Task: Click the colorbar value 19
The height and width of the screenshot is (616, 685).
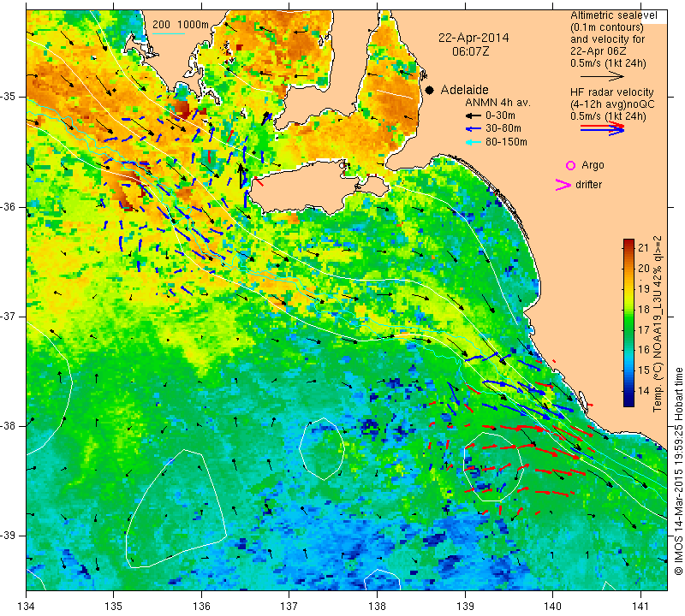Action: tap(644, 288)
